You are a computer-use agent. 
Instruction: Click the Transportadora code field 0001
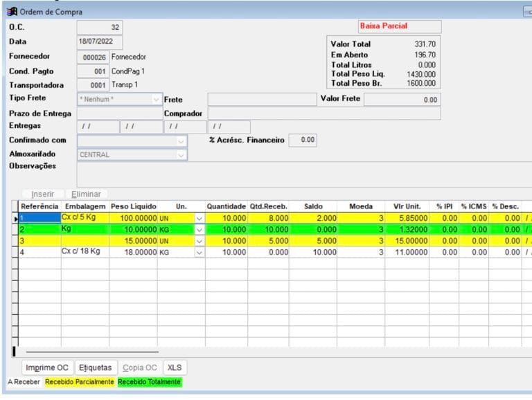(93, 85)
